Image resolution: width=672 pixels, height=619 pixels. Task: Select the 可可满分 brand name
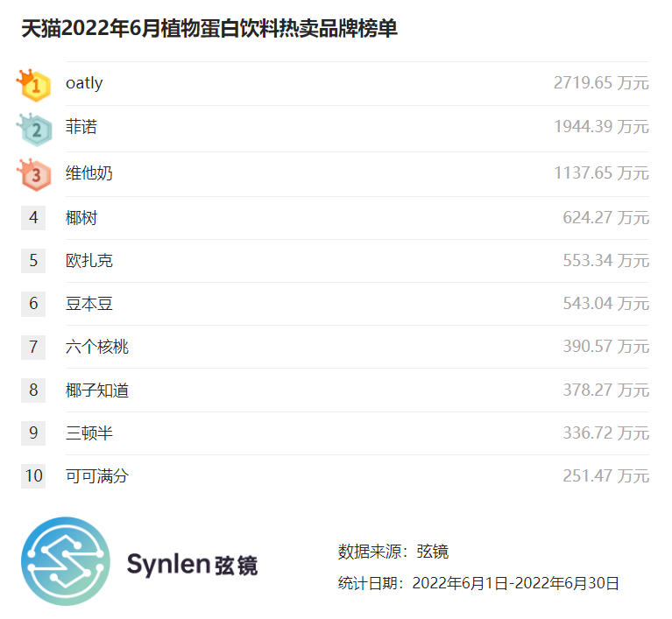click(97, 476)
